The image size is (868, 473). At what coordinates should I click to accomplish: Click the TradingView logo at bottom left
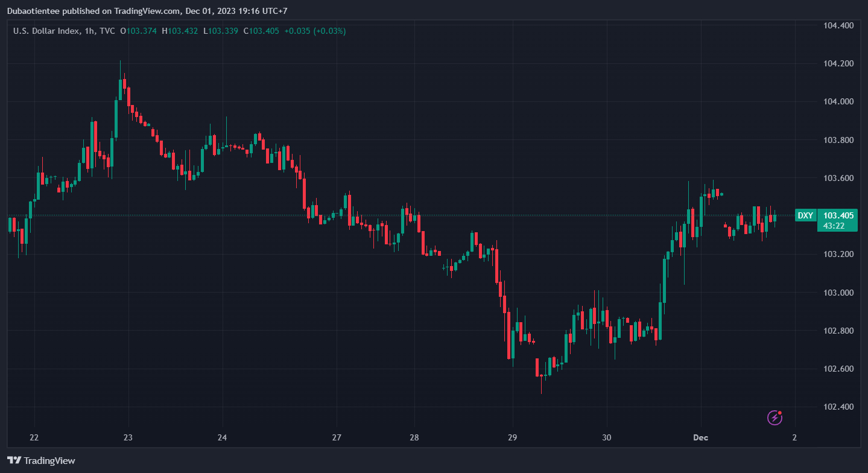42,460
